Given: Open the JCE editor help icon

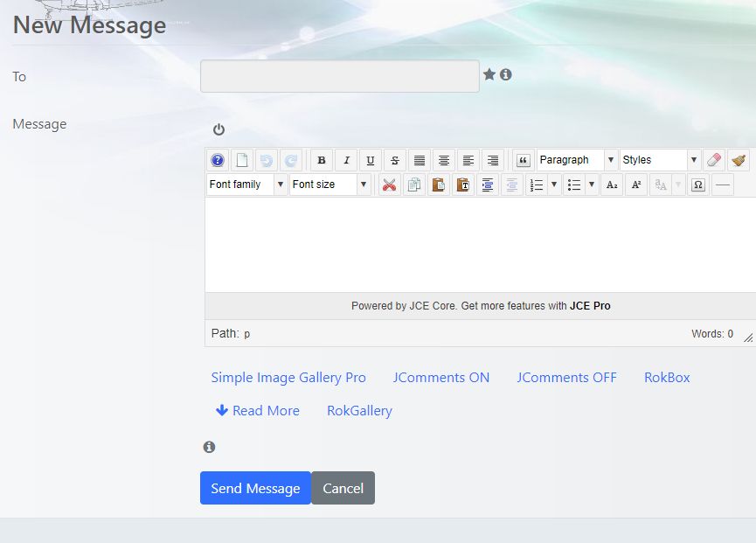Looking at the screenshot, I should pos(218,160).
